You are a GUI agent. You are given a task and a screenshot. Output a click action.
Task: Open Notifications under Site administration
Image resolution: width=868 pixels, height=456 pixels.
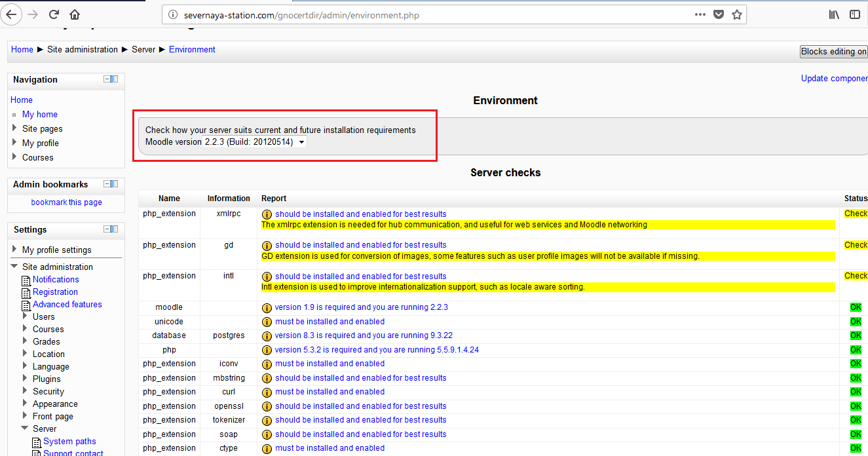pos(56,280)
